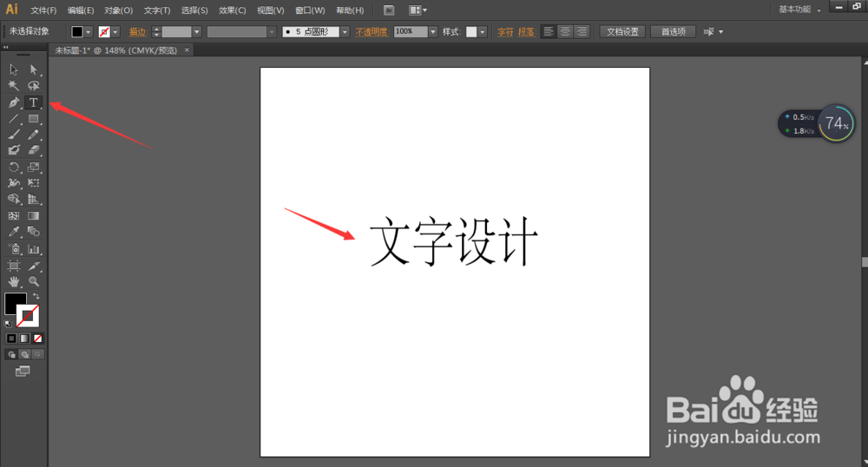Collapse the tools panel double arrow
Image resolution: width=868 pixels, height=467 pixels.
click(x=5, y=48)
